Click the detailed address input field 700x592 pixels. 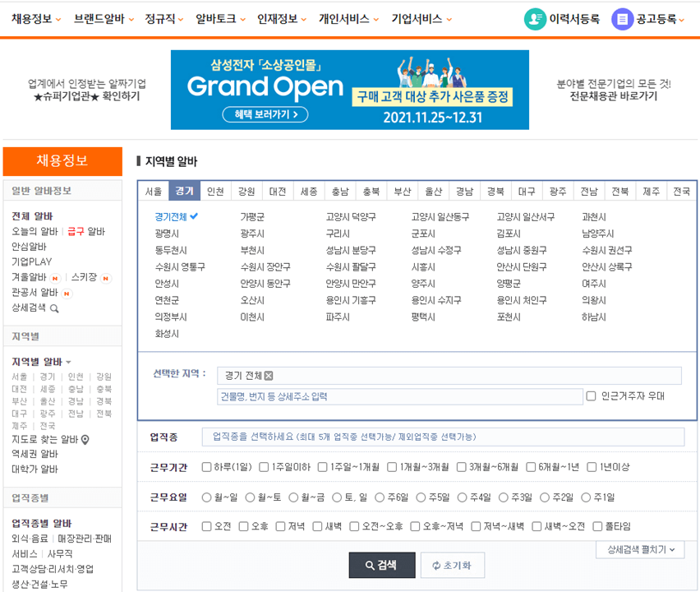click(x=400, y=396)
